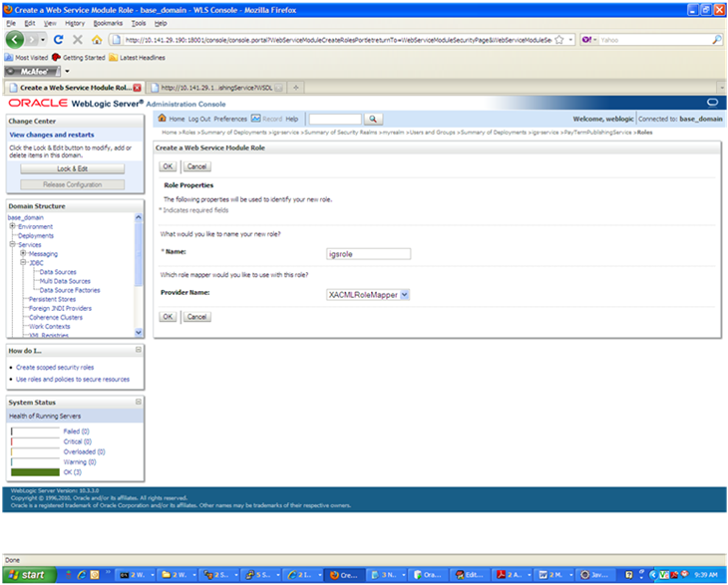728x585 pixels.
Task: Open the URL bar history dropdown
Action: pyautogui.click(x=570, y=40)
